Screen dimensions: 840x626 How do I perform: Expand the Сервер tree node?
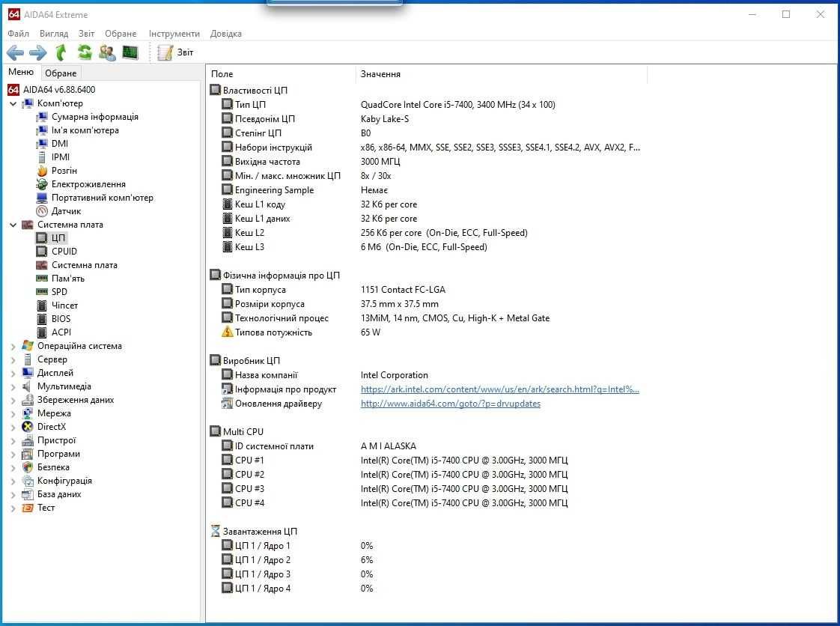coord(13,359)
